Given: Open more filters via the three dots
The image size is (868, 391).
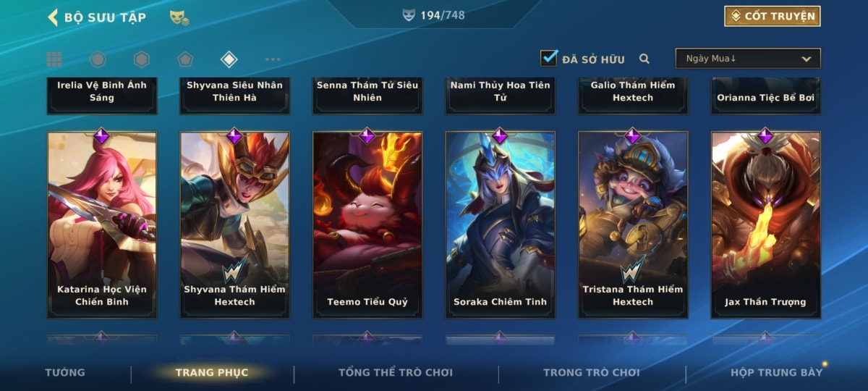Looking at the screenshot, I should [x=273, y=59].
